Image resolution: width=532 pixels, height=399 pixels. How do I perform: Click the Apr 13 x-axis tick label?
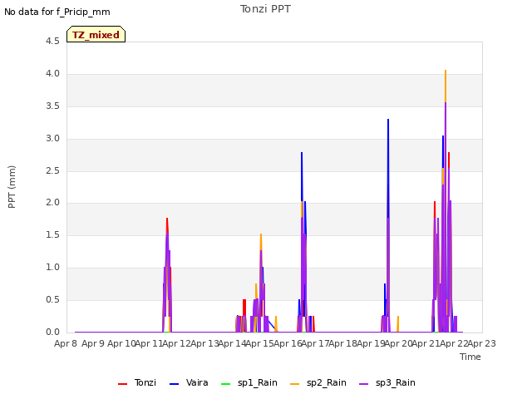point(204,343)
